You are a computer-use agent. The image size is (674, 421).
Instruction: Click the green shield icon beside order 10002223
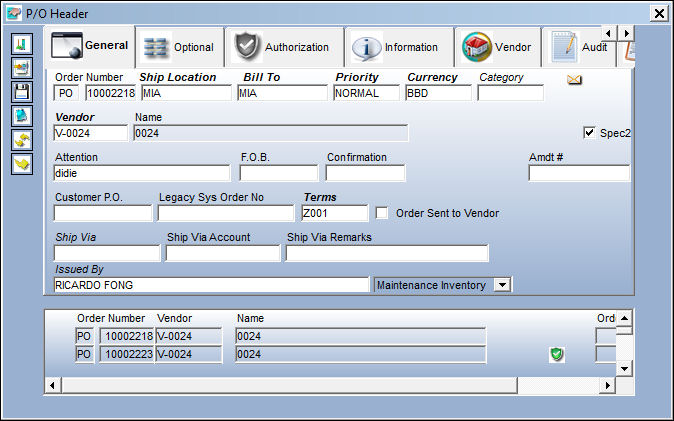(x=557, y=354)
